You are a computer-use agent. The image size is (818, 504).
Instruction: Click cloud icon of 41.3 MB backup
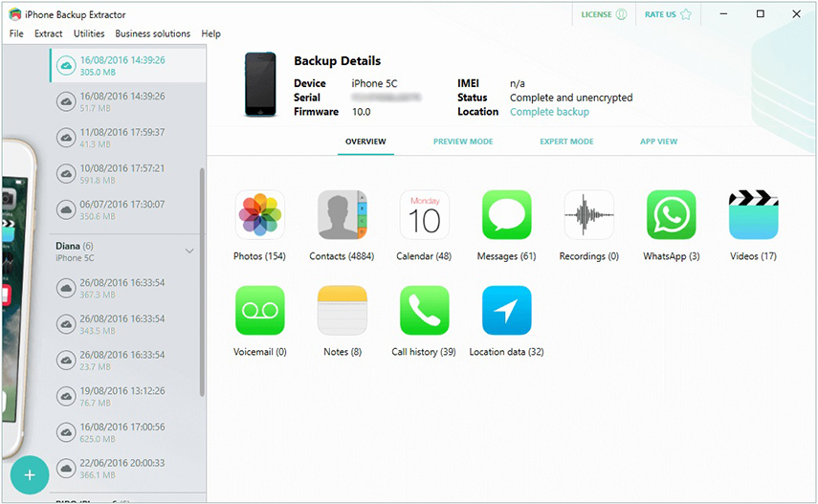tap(66, 138)
